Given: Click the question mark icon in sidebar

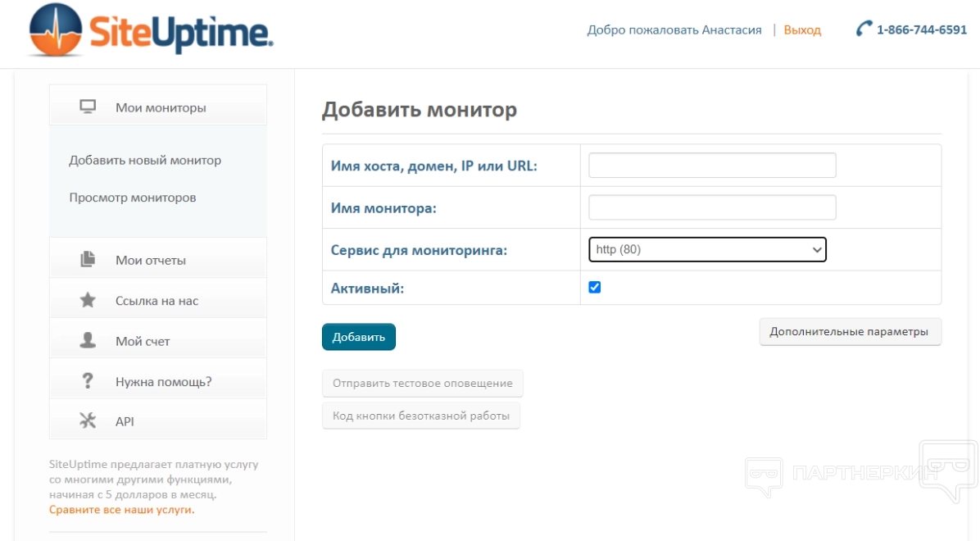Looking at the screenshot, I should (88, 381).
